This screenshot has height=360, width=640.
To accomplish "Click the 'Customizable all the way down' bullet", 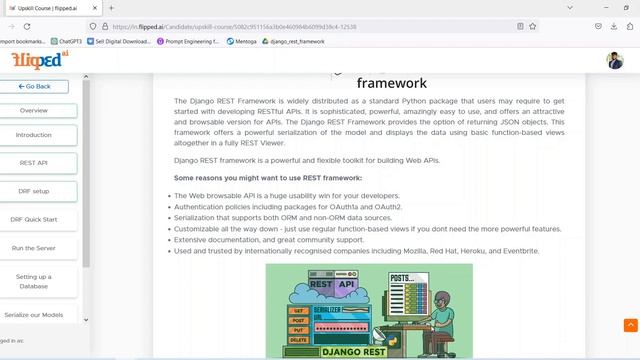I will click(367, 229).
